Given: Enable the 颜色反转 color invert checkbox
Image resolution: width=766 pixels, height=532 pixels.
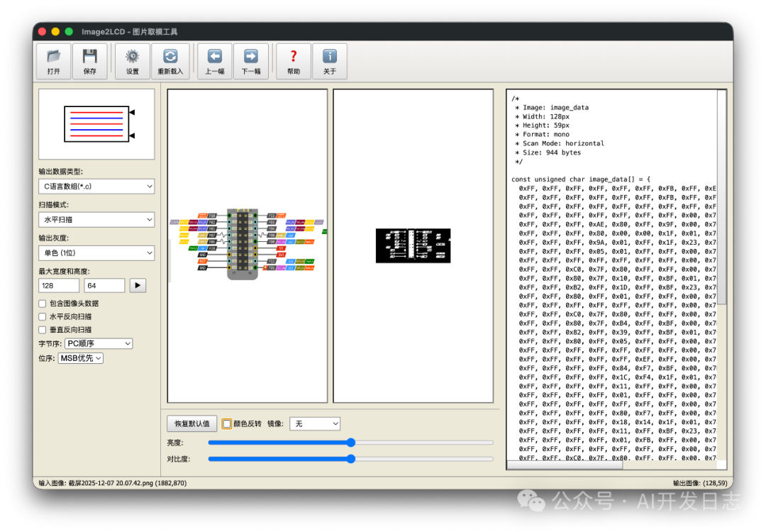Looking at the screenshot, I should [x=227, y=424].
